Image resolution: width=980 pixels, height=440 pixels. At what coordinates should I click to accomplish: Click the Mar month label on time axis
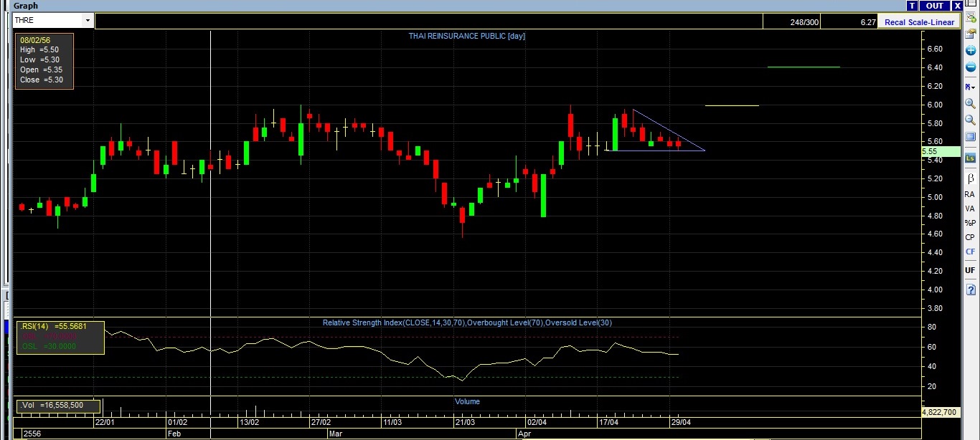click(x=336, y=434)
